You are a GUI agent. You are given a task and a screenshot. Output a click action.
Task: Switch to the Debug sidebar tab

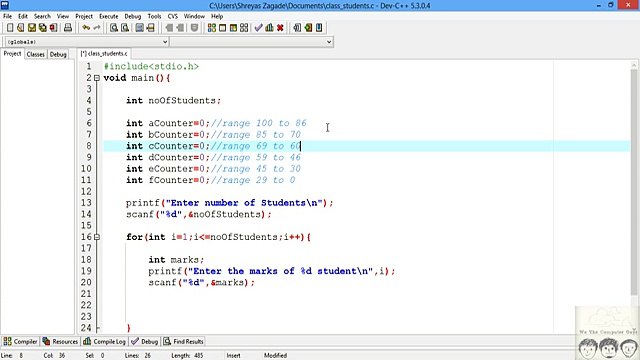(x=58, y=54)
